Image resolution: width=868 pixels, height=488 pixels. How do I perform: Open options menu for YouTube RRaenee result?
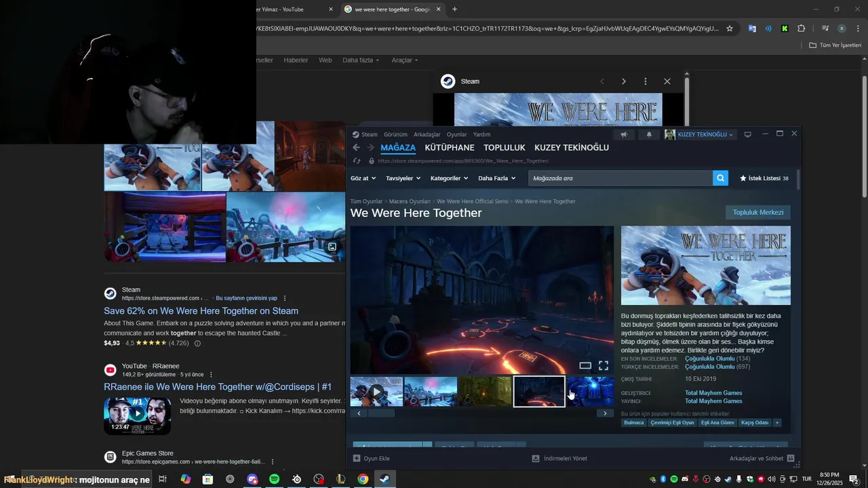pos(211,375)
